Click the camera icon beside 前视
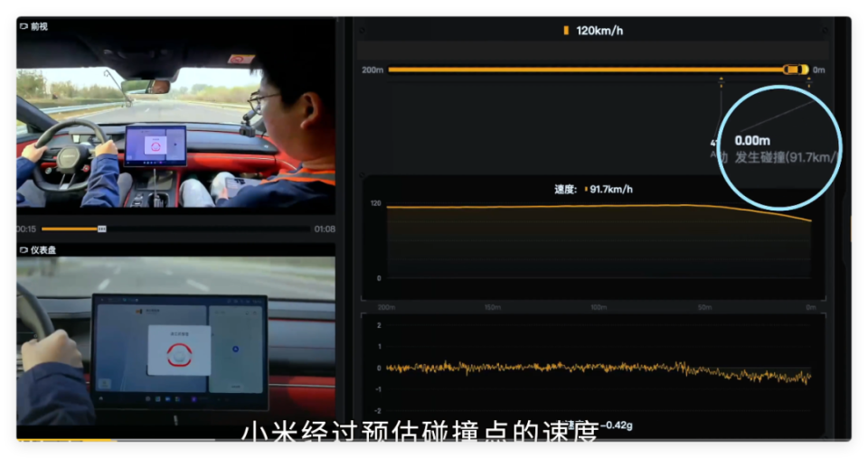The width and height of the screenshot is (868, 458). (x=24, y=26)
